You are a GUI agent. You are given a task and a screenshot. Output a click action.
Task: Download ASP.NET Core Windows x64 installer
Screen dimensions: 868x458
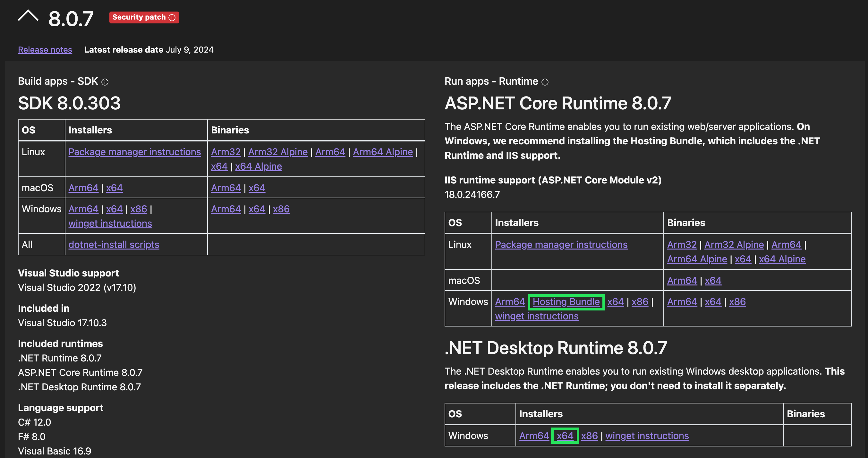click(x=616, y=301)
